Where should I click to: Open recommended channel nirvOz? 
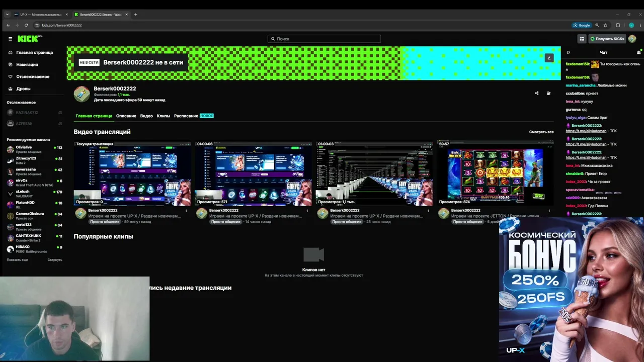(x=34, y=183)
